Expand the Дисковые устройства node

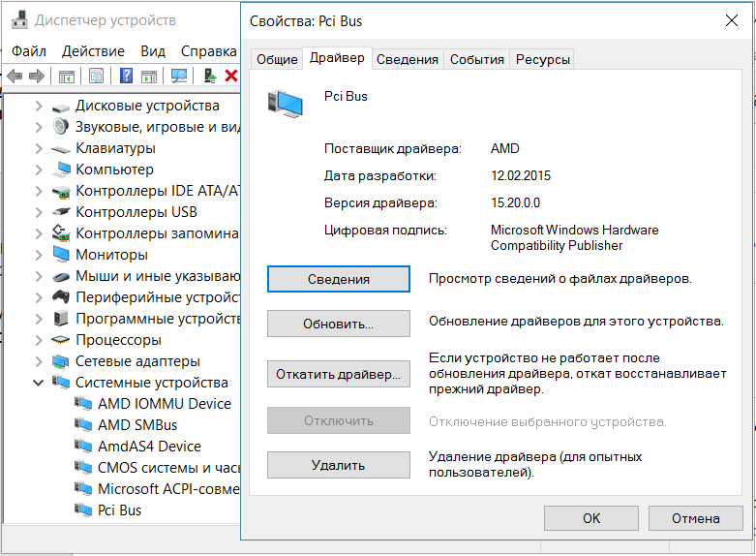click(x=39, y=106)
